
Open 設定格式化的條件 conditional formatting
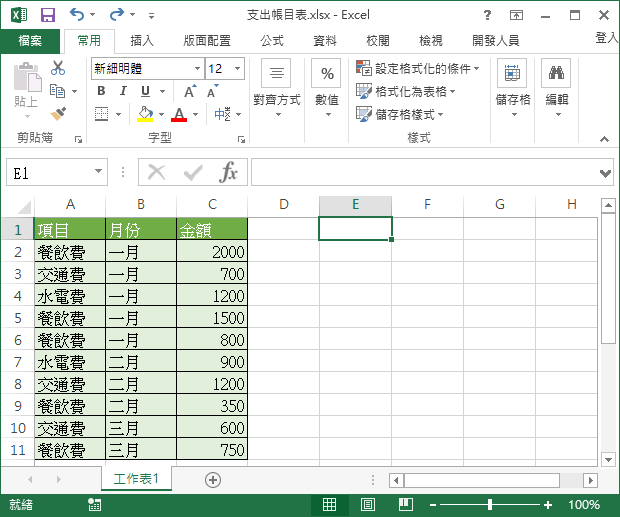click(418, 68)
